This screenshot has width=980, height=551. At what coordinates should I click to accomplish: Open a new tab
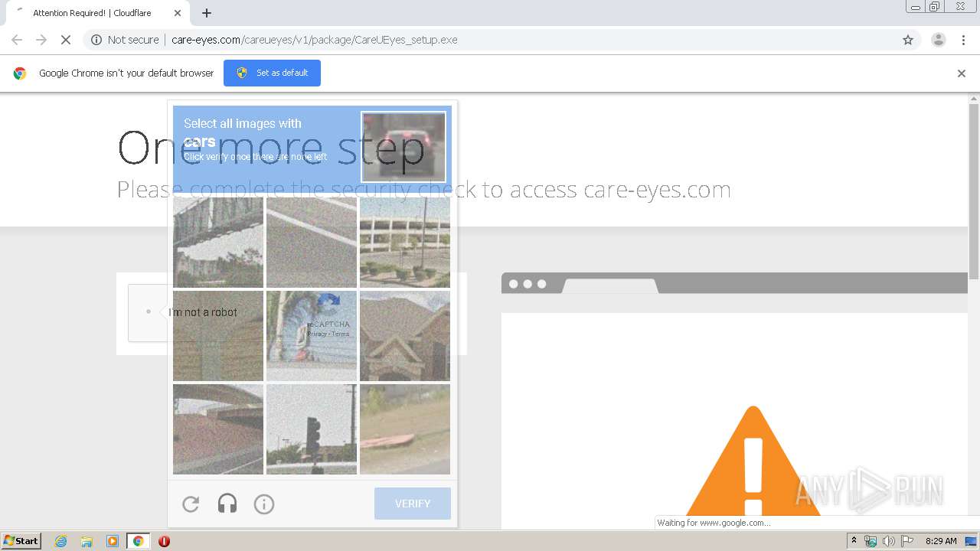pos(207,13)
